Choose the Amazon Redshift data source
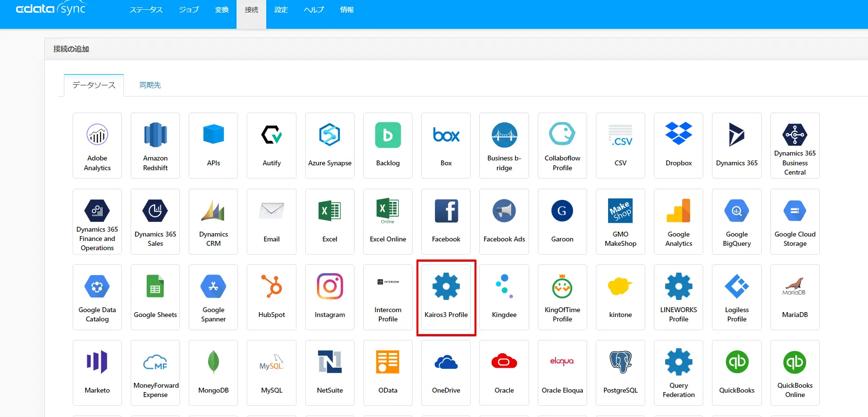This screenshot has width=868, height=417. click(x=155, y=145)
